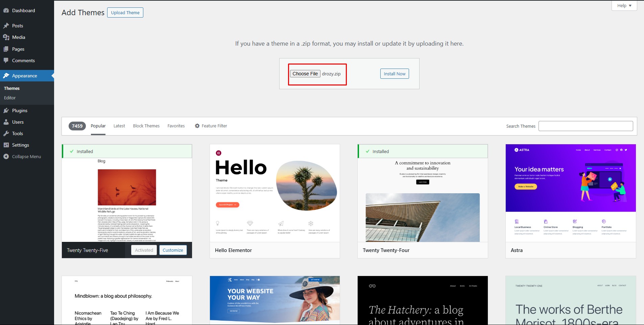Click the Posts pushpin icon
This screenshot has height=325, width=644.
click(x=6, y=26)
